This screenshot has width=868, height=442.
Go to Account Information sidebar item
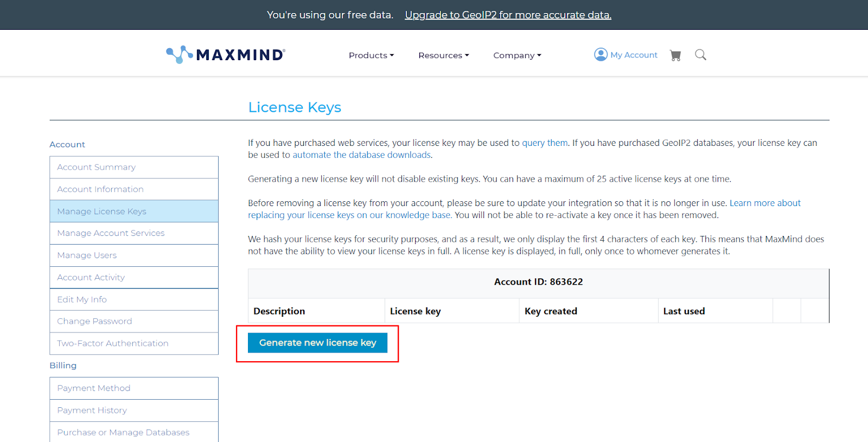tap(100, 189)
